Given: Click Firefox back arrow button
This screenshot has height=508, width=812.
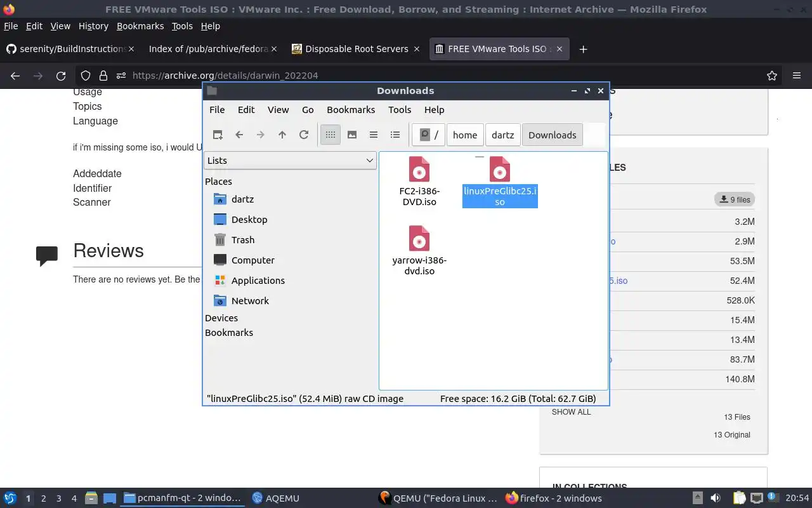Looking at the screenshot, I should click(15, 76).
